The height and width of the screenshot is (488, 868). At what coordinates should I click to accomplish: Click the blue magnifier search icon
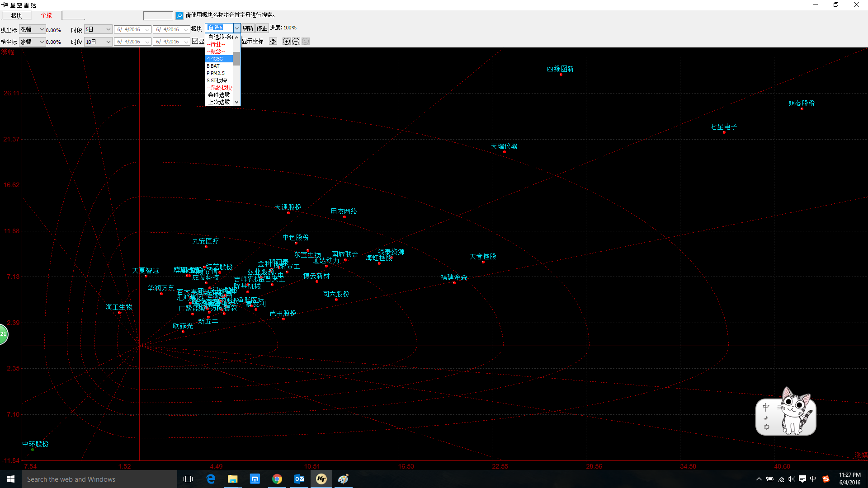point(179,16)
